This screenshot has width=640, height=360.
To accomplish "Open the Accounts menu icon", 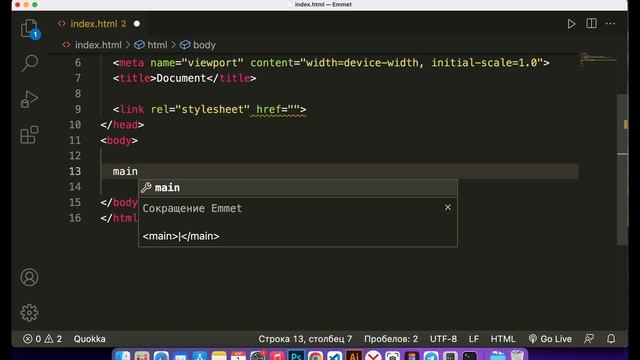I will tap(29, 277).
